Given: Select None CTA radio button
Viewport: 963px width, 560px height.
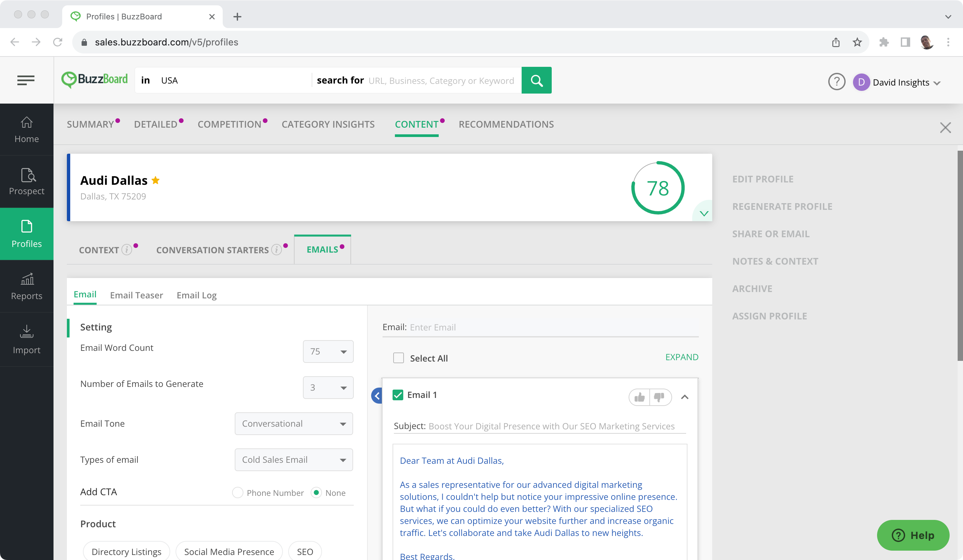Looking at the screenshot, I should tap(316, 493).
